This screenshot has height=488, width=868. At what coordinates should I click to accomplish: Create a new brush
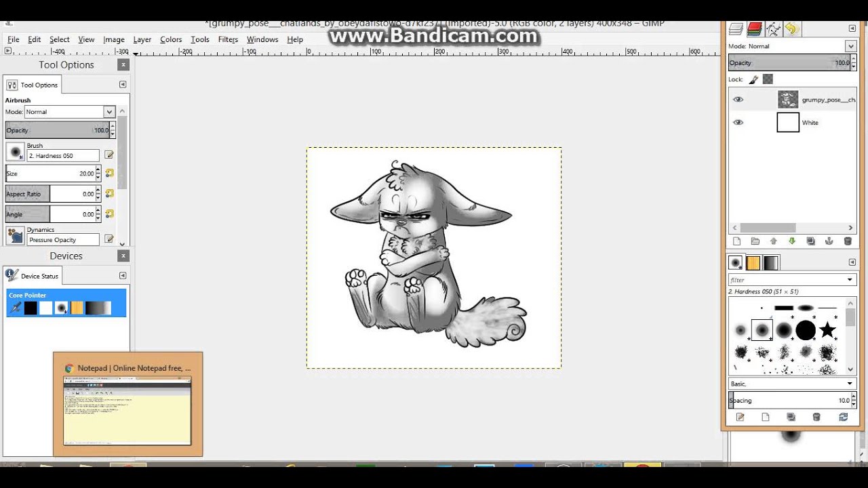(x=766, y=418)
